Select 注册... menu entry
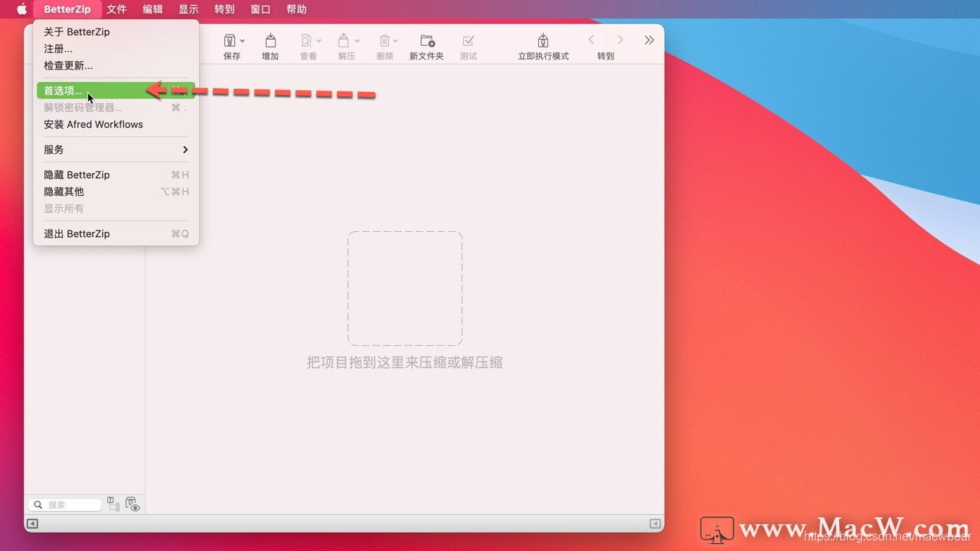 [116, 49]
